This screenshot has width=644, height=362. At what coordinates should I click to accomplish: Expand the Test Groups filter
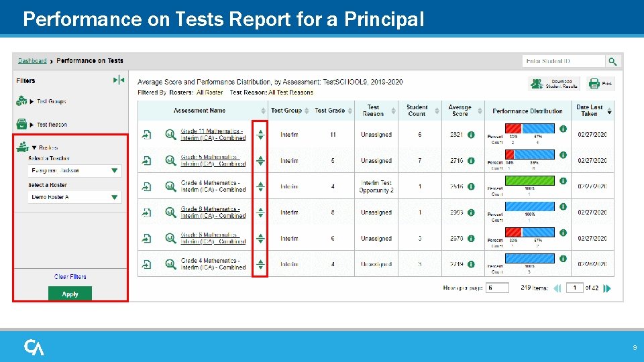pos(32,101)
